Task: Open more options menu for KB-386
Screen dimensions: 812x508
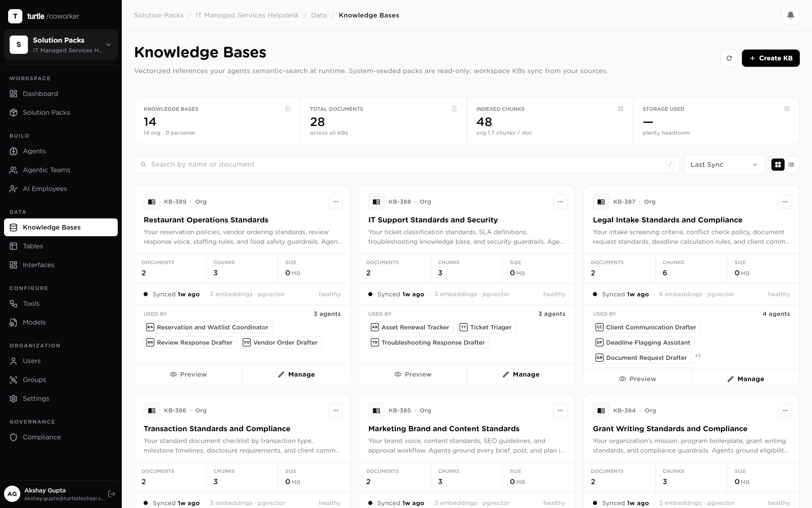Action: pyautogui.click(x=335, y=410)
